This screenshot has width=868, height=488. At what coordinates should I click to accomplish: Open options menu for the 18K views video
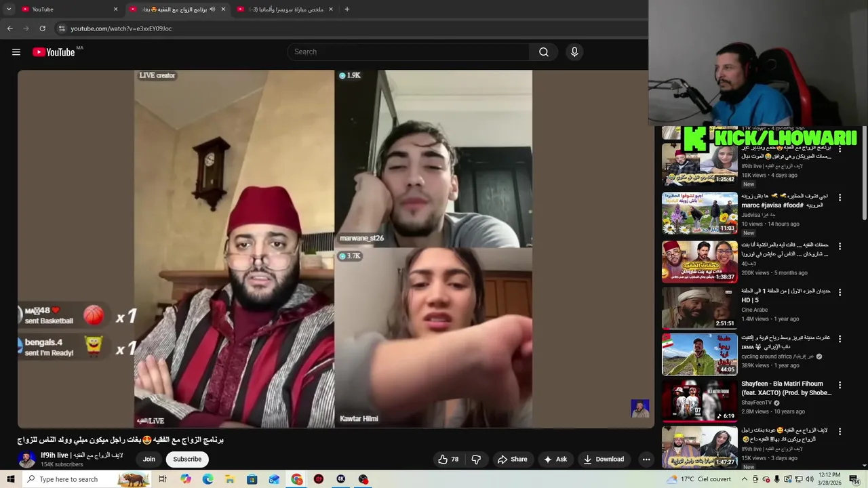point(840,149)
